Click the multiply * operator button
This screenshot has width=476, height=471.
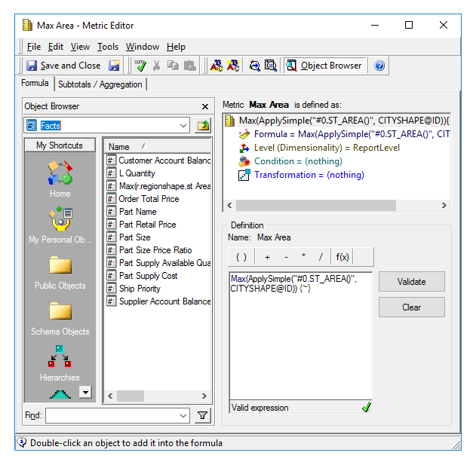pos(303,256)
